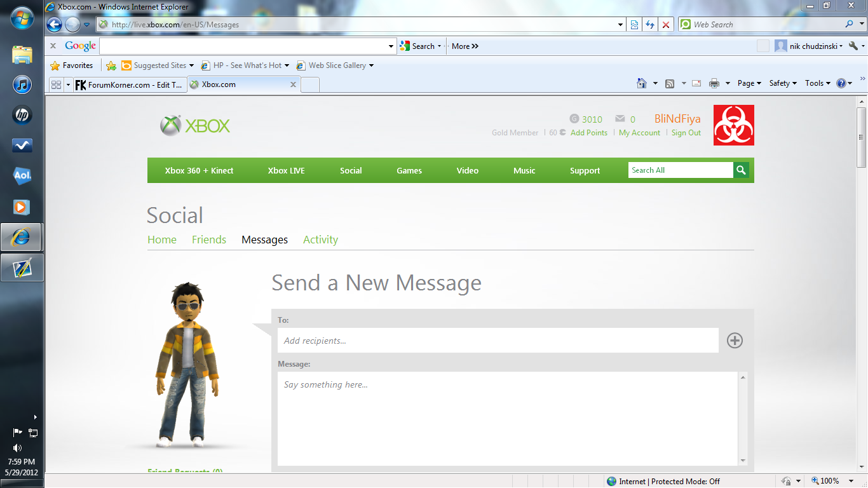Print the page using printer icon
868x488 pixels.
pyautogui.click(x=714, y=83)
